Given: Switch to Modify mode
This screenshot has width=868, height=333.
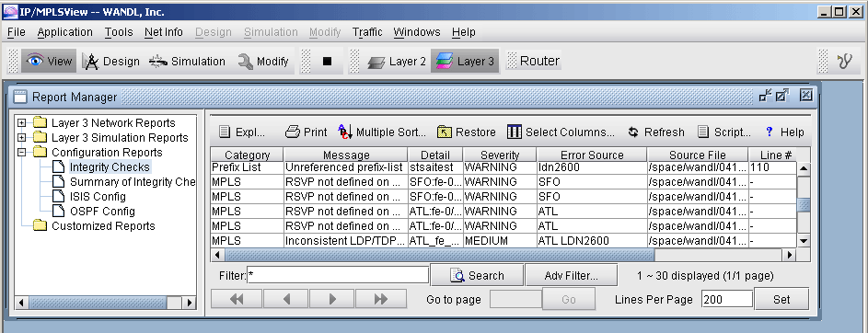Looking at the screenshot, I should point(263,61).
